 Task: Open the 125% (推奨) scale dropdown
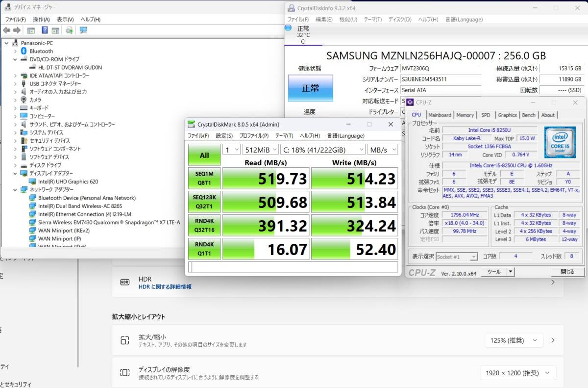click(x=514, y=340)
